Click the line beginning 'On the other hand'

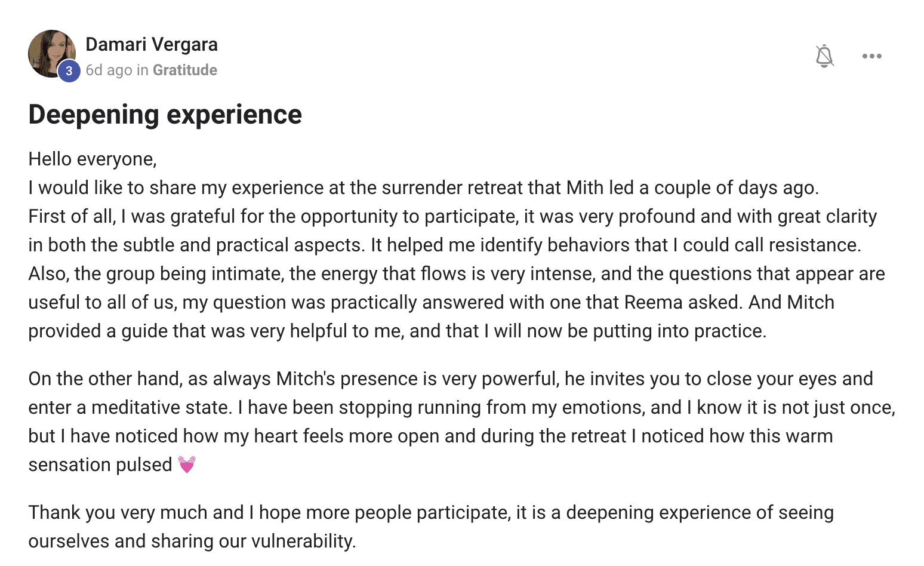click(x=451, y=379)
